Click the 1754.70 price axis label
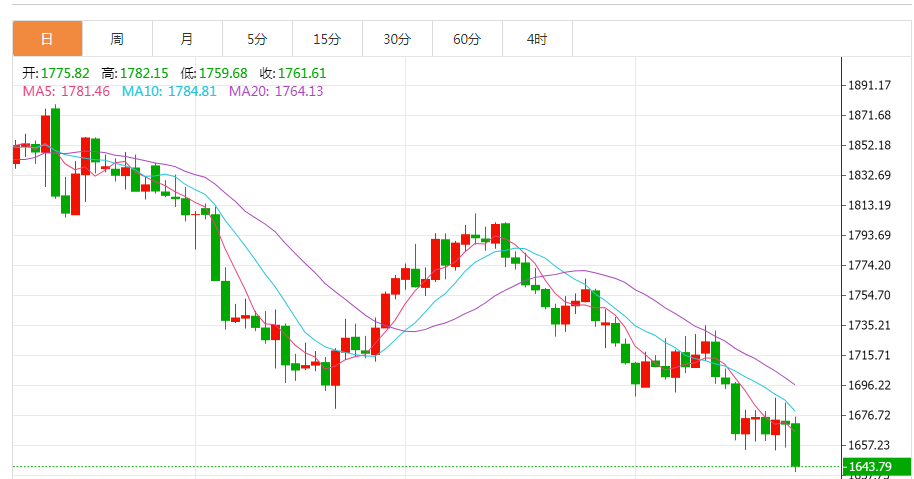 (869, 295)
